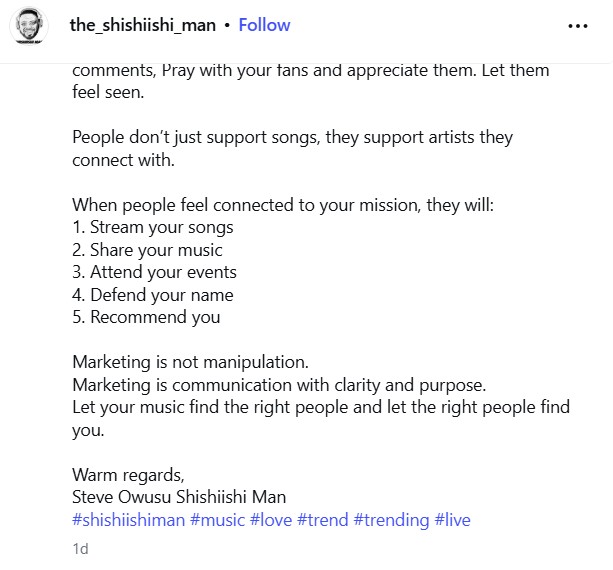Open the three-dot more options menu
This screenshot has height=570, width=613.
[x=578, y=26]
